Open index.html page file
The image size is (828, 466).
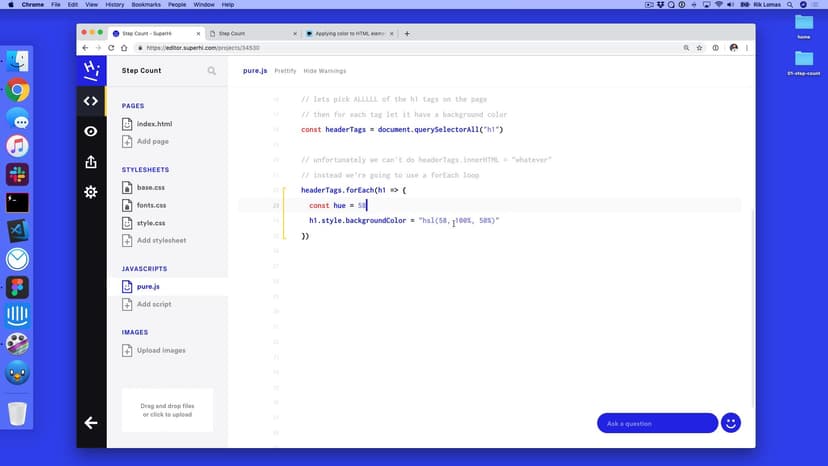[153, 124]
